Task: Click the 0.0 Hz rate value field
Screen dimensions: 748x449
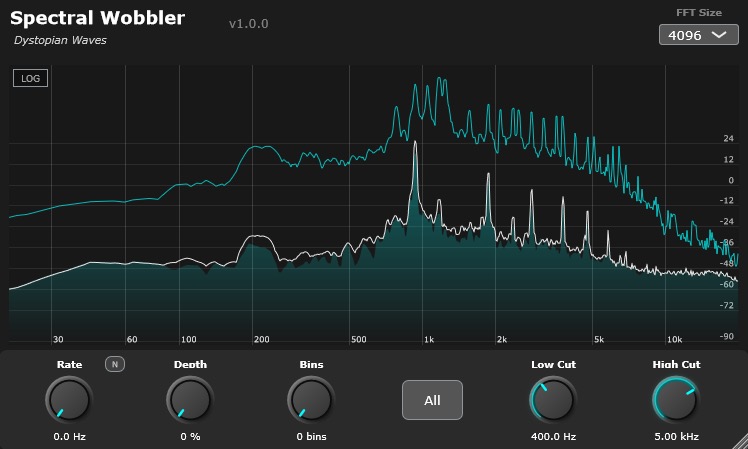Action: (x=69, y=436)
